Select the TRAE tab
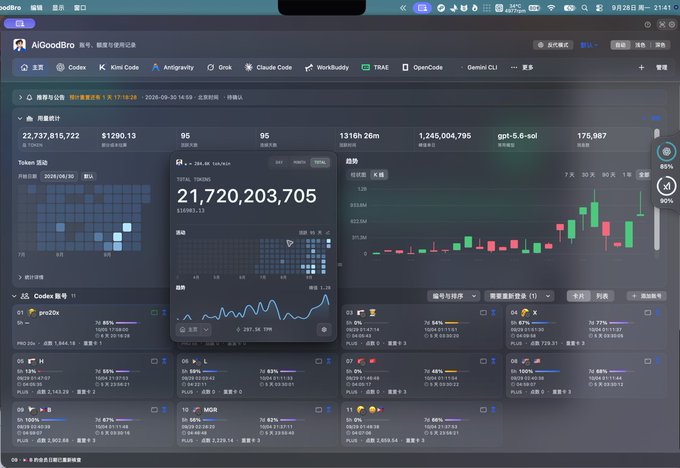 click(375, 67)
